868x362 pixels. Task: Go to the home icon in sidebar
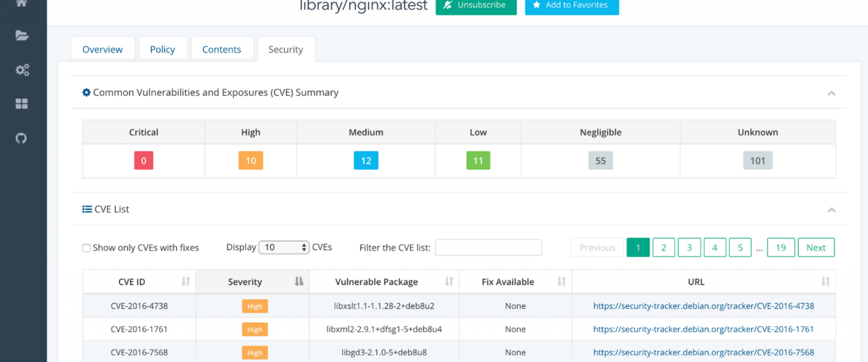tap(21, 3)
